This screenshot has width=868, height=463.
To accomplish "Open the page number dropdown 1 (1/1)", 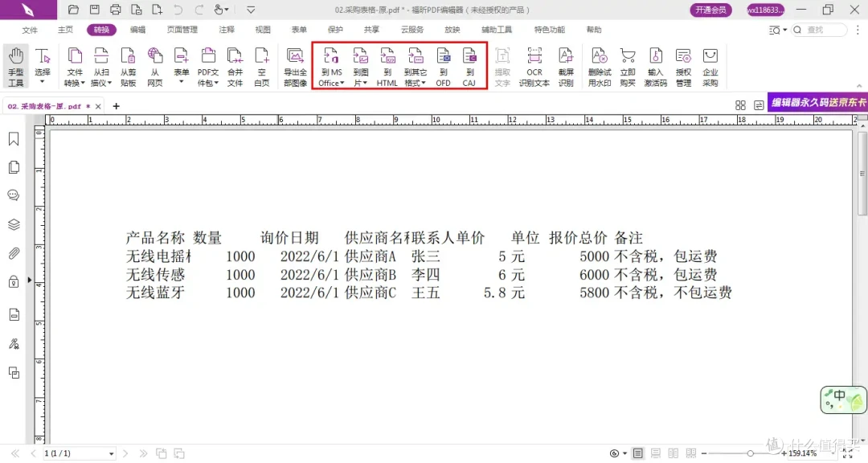I will [111, 453].
